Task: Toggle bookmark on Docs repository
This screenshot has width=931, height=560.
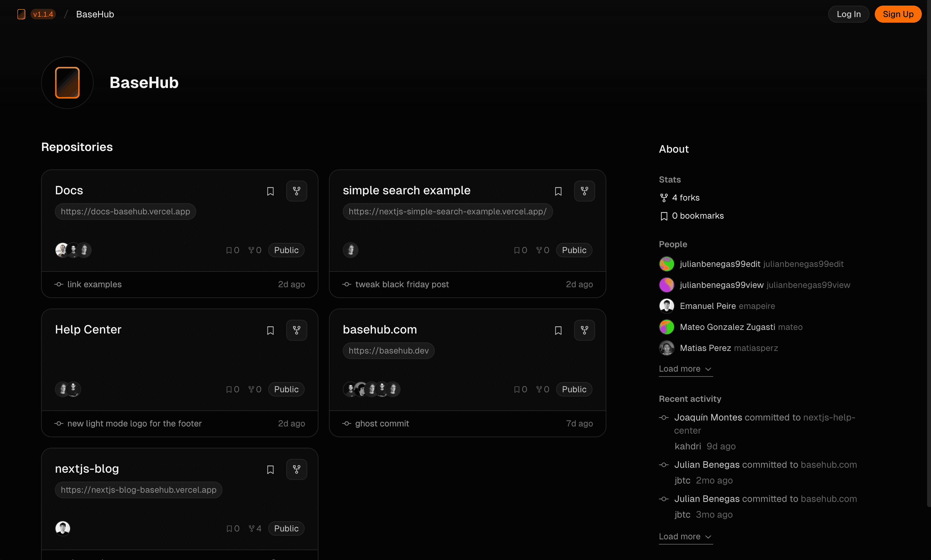Action: pyautogui.click(x=270, y=191)
